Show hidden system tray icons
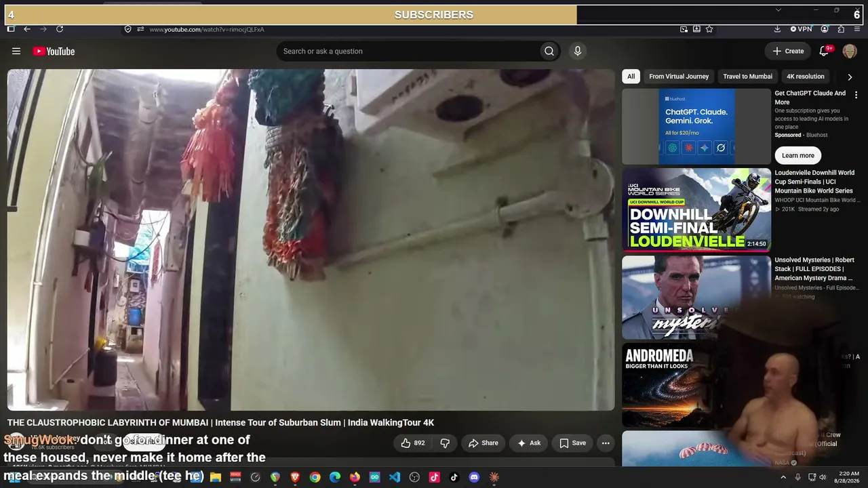This screenshot has width=868, height=488. (783, 477)
